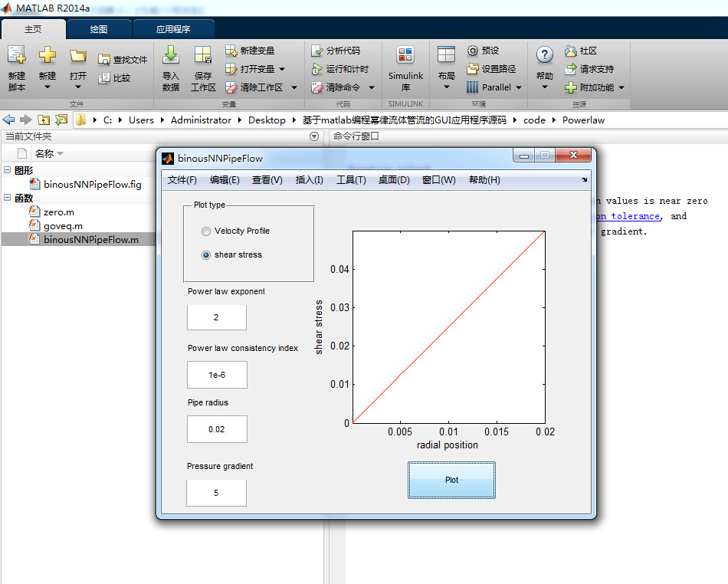Screen dimensions: 728x584
Task: Click the forward navigation arrow
Action: click(x=26, y=120)
